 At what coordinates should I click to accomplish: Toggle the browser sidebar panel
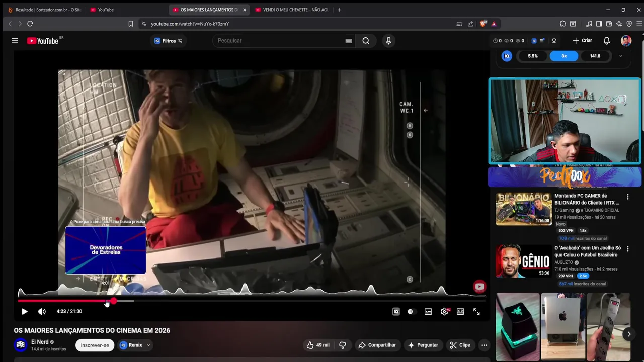pos(599,24)
